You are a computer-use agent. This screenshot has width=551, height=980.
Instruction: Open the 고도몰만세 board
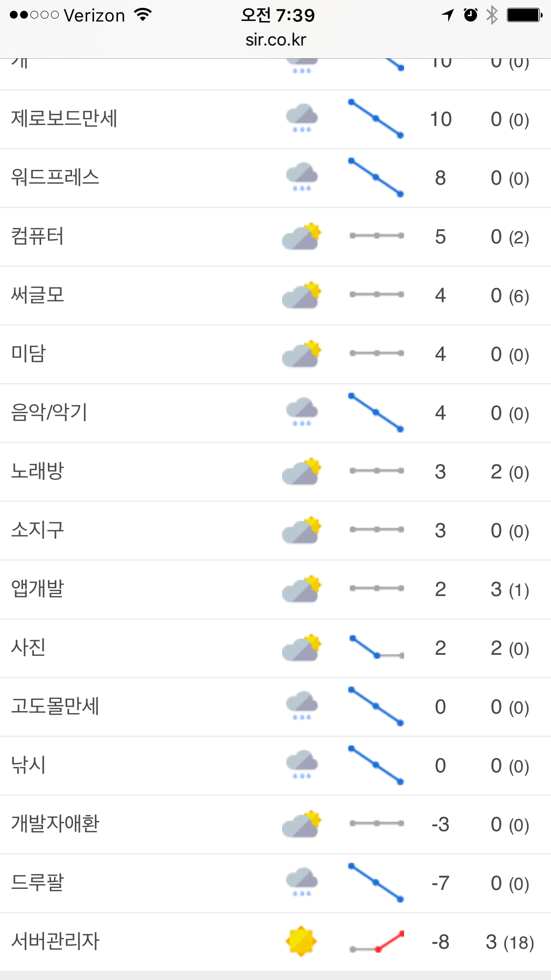pos(55,706)
